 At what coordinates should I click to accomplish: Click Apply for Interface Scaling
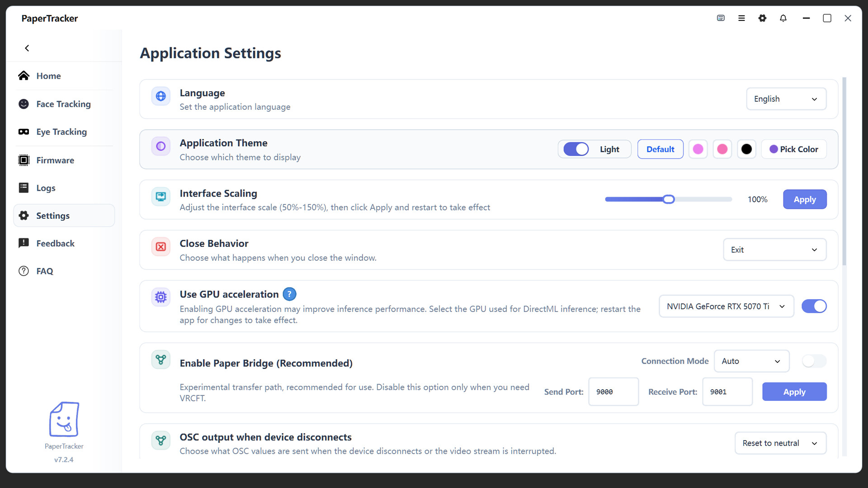coord(805,199)
